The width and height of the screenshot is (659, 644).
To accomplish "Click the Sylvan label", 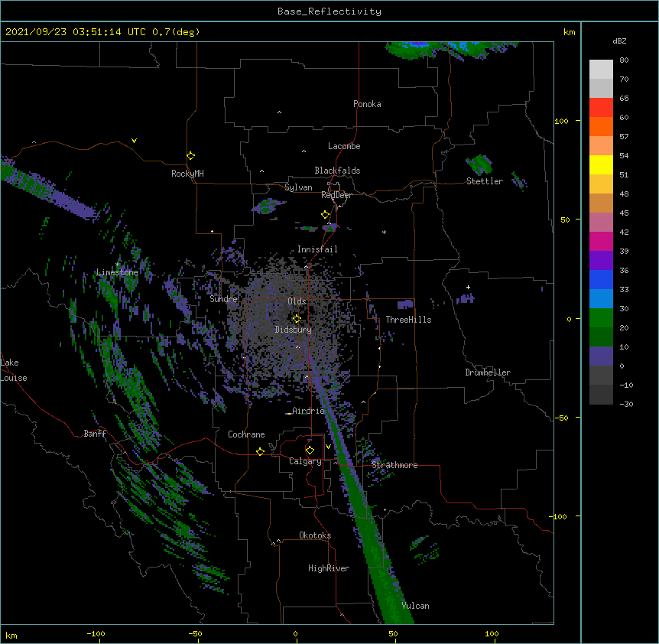I will tap(298, 187).
